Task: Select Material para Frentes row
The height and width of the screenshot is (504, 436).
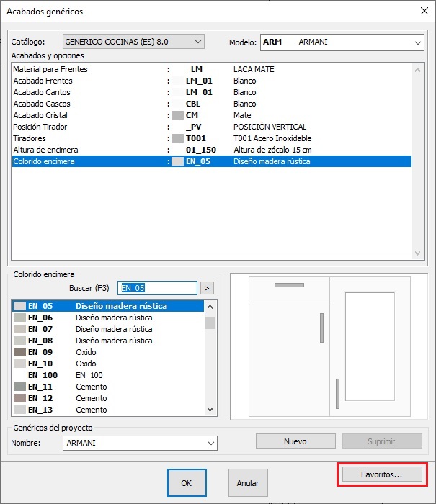Action: [x=212, y=69]
